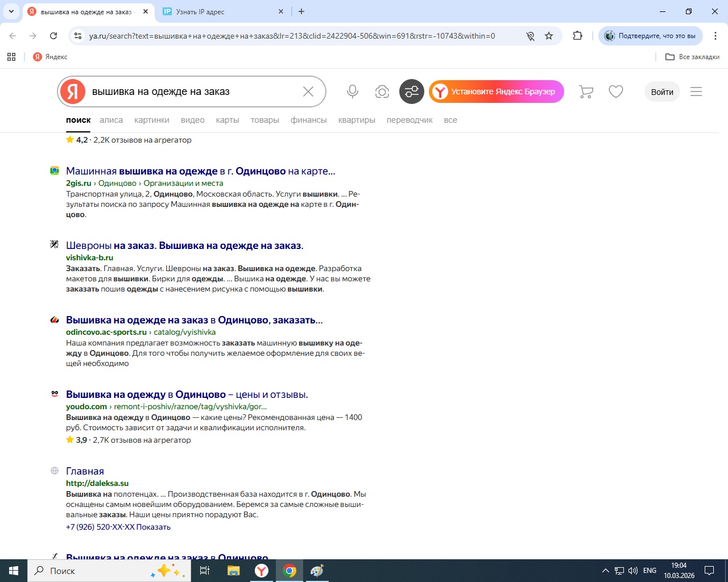The width and height of the screenshot is (728, 582).
Task: Select the переводчик search tab
Action: (409, 120)
